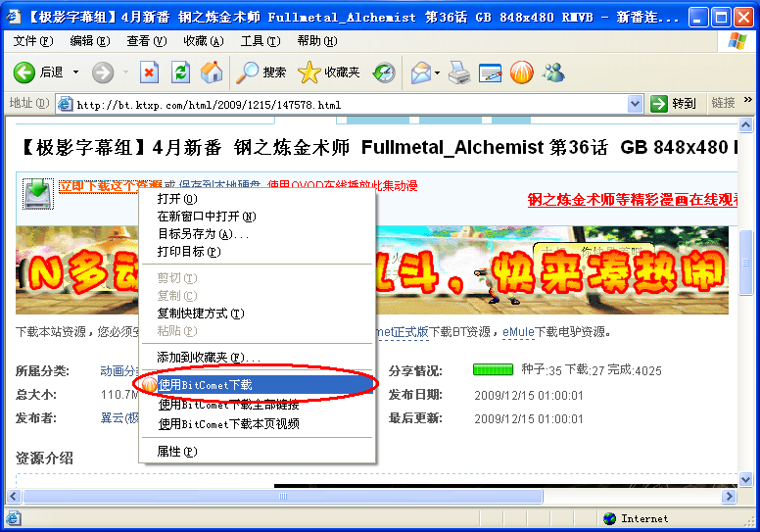
Task: Click the Back arrow toolbar icon
Action: tap(24, 73)
